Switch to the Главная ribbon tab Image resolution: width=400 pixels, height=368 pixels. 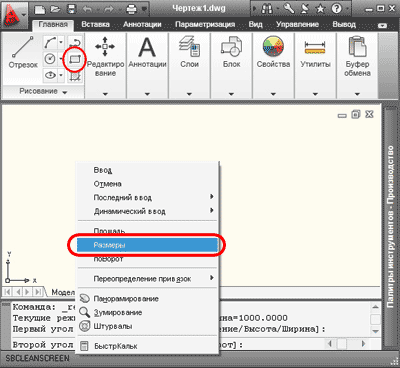pyautogui.click(x=53, y=24)
